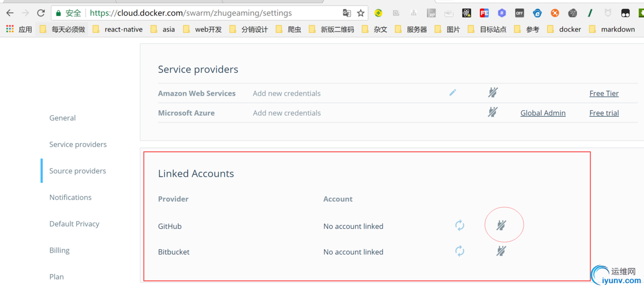Open the docker bookmark folder
The width and height of the screenshot is (644, 289).
[564, 29]
